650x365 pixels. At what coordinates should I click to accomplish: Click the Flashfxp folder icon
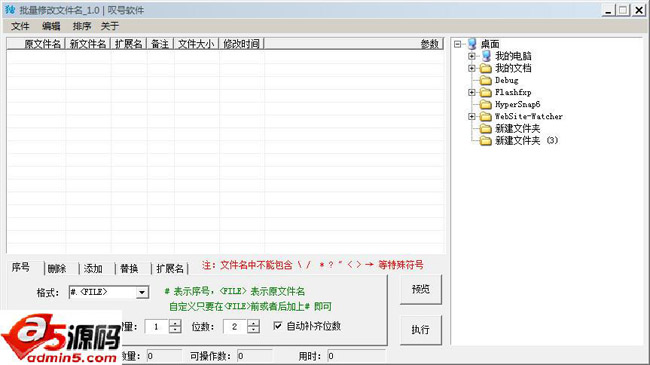coord(485,92)
